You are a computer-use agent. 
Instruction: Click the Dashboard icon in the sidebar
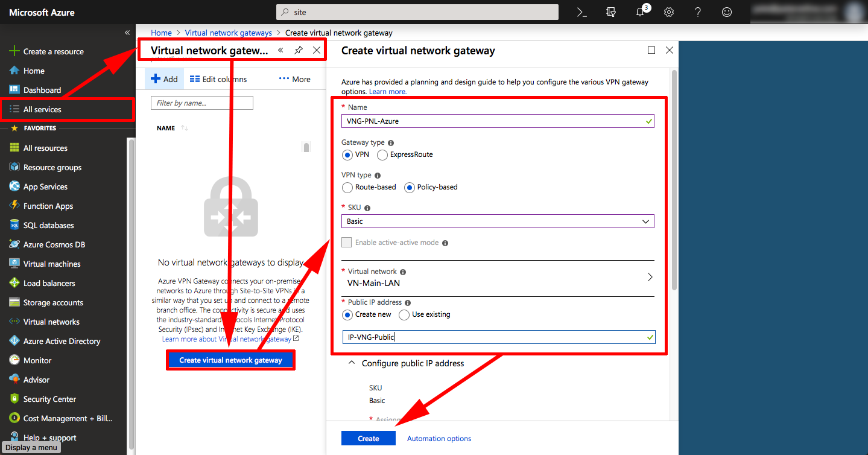click(14, 90)
